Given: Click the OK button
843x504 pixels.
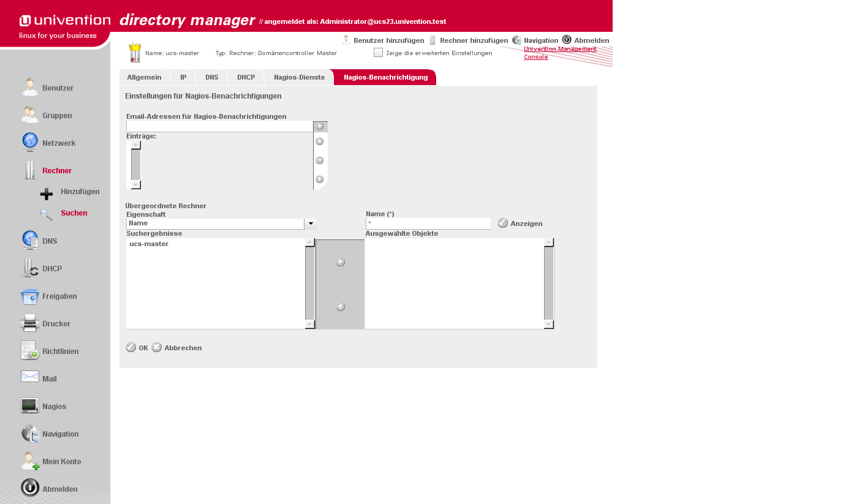Looking at the screenshot, I should pyautogui.click(x=137, y=348).
